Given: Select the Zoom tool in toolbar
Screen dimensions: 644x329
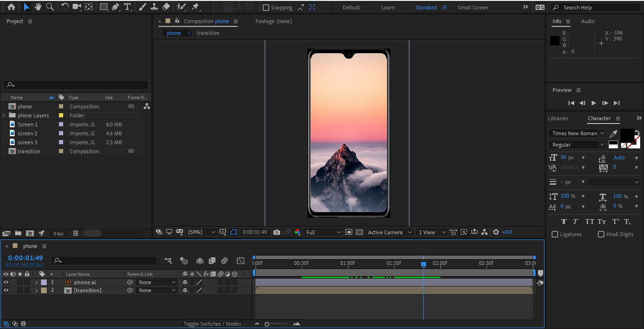Looking at the screenshot, I should pos(50,7).
